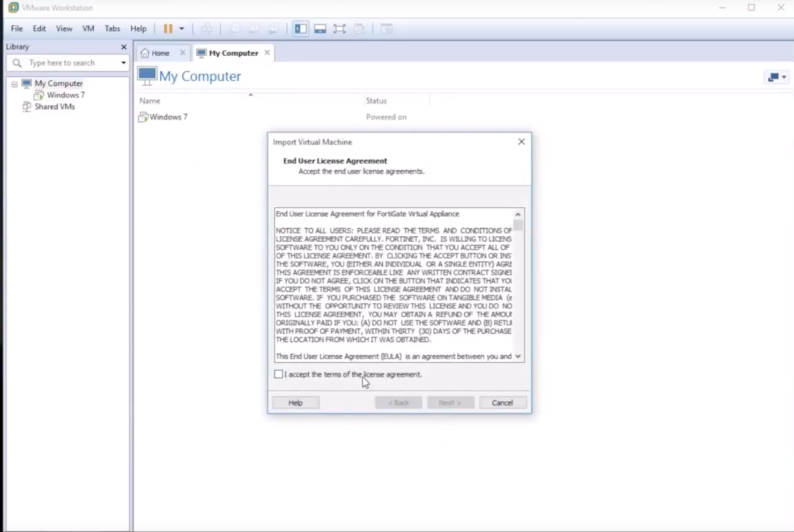Sort the list by the Name column
This screenshot has width=794, height=532.
[150, 101]
